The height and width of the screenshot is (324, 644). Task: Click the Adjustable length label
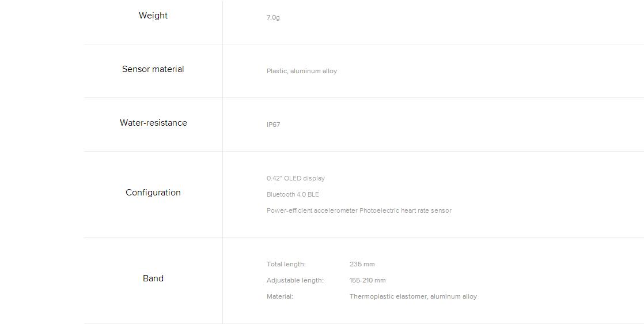[x=296, y=280]
